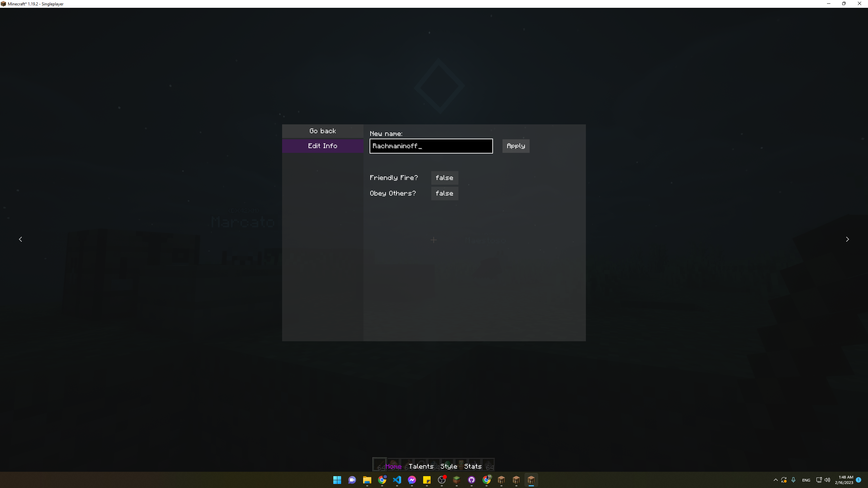868x488 pixels.
Task: Click the 'New name:' label
Action: pos(386,134)
